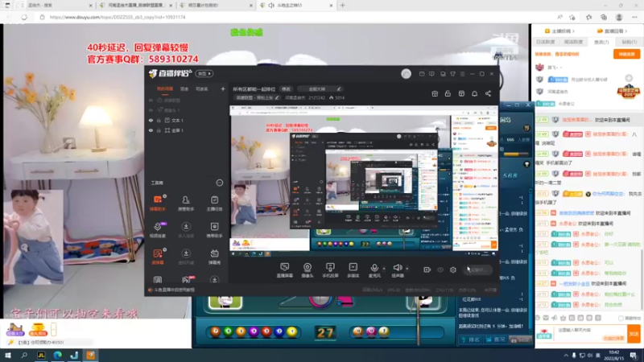Open 排名 tab in game window

tap(470, 339)
